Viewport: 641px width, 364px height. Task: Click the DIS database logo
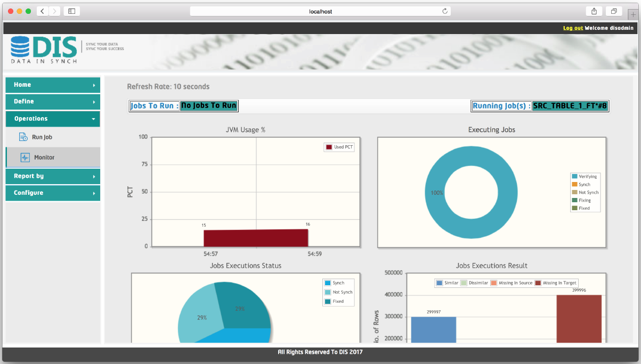click(44, 50)
